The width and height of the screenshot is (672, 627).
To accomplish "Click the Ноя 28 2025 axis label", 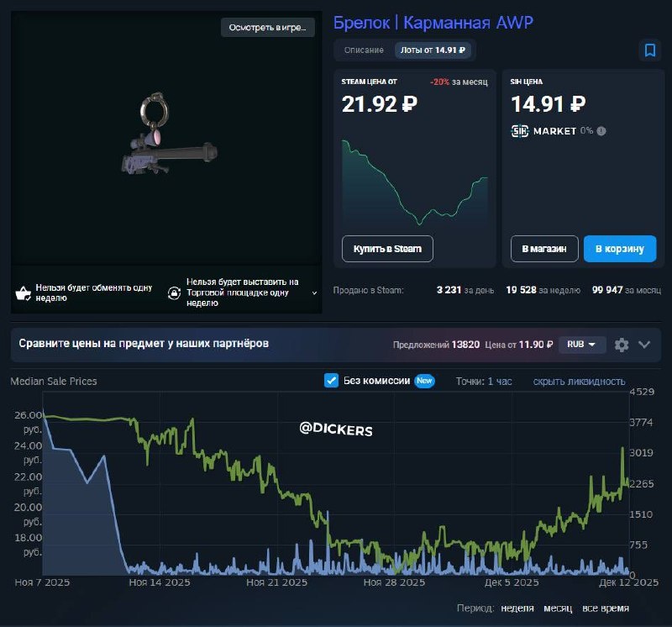I will tap(394, 582).
